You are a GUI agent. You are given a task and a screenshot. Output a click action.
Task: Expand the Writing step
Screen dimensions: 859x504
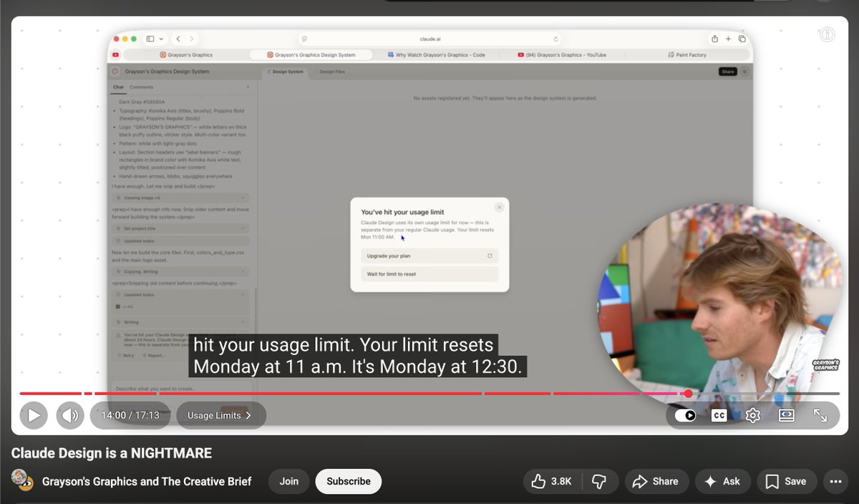(180, 322)
